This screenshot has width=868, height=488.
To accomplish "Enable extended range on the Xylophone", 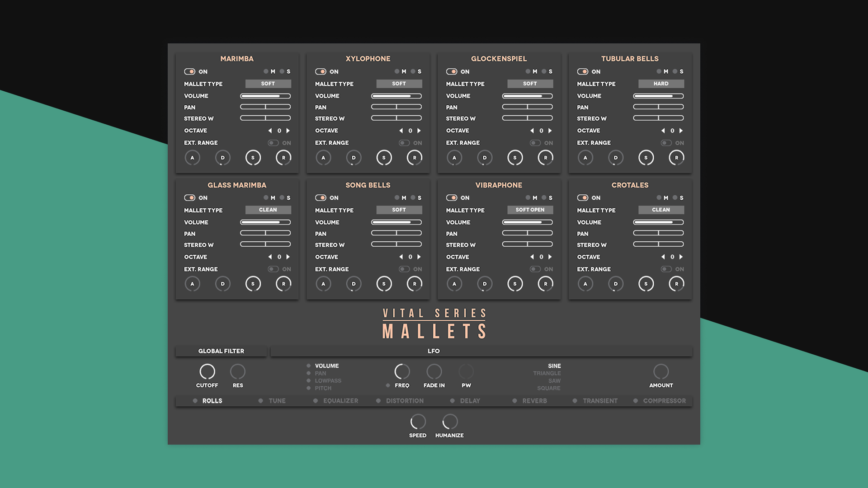I will (403, 143).
